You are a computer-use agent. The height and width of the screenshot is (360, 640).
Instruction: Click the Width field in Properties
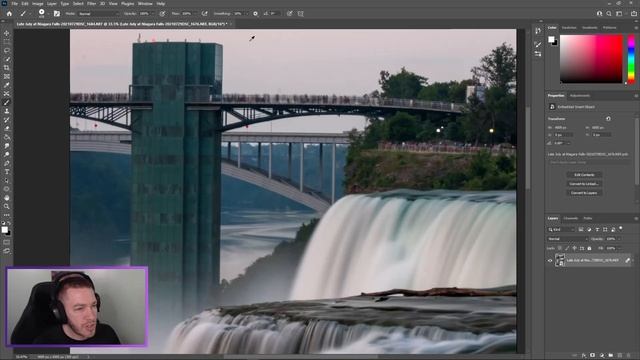562,128
